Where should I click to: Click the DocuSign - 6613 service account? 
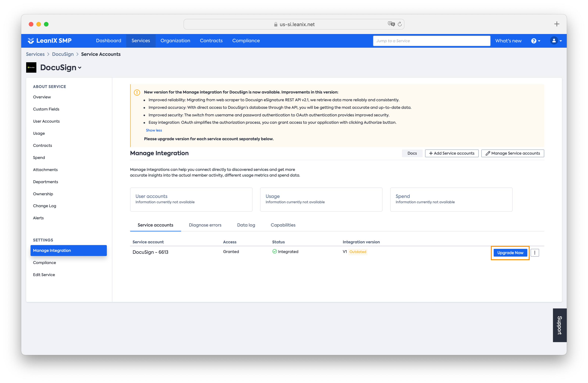click(x=150, y=252)
